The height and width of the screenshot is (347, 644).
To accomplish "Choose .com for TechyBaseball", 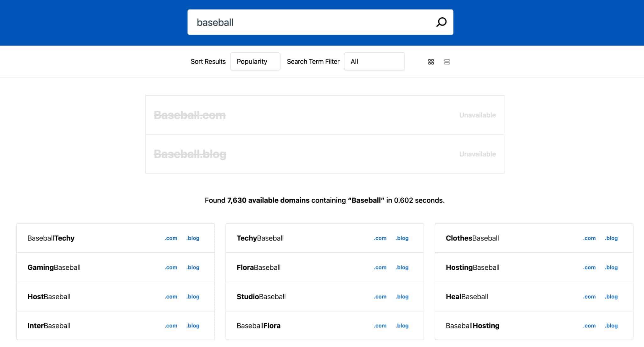I will (x=380, y=238).
